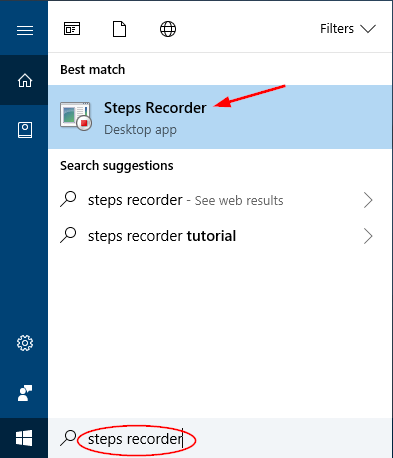This screenshot has height=458, width=393.
Task: Click the Steps Recorder app icon
Action: (x=76, y=116)
